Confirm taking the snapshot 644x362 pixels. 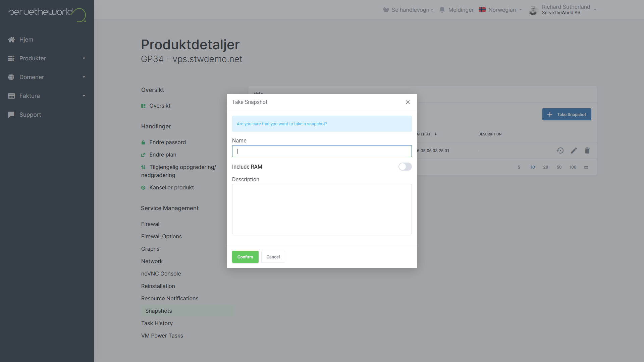click(245, 257)
